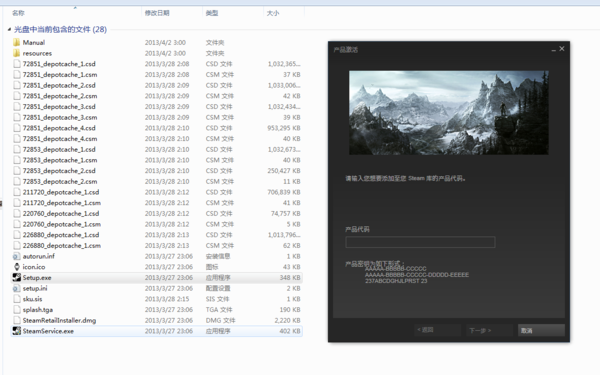Click the 安装信息 type cell for autorun.inf

[x=218, y=256]
